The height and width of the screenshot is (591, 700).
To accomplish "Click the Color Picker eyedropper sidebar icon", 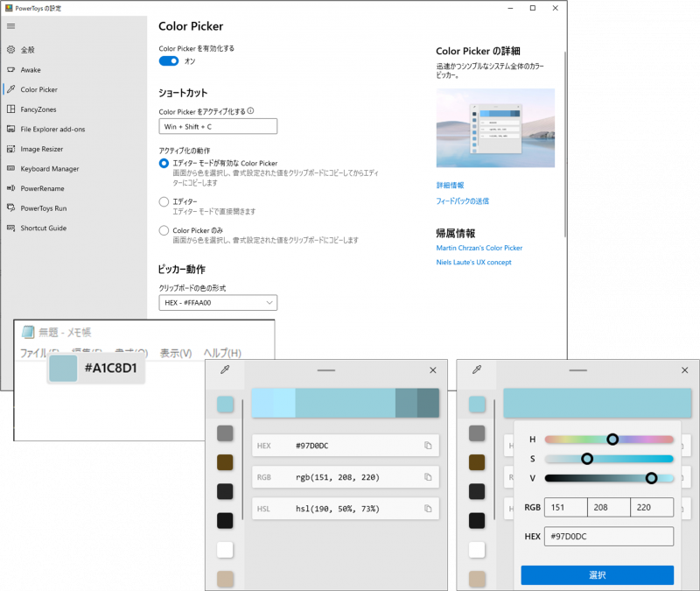I will 11,89.
